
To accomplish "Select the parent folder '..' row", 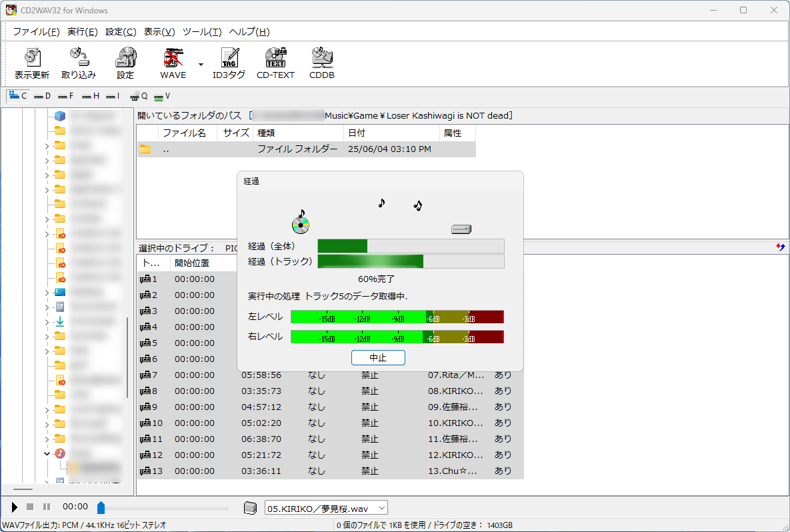I will (x=306, y=149).
